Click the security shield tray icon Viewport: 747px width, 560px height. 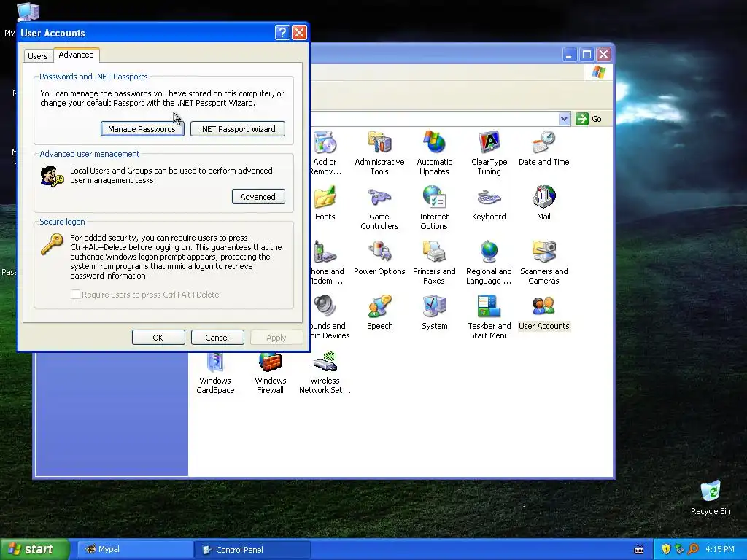(666, 549)
